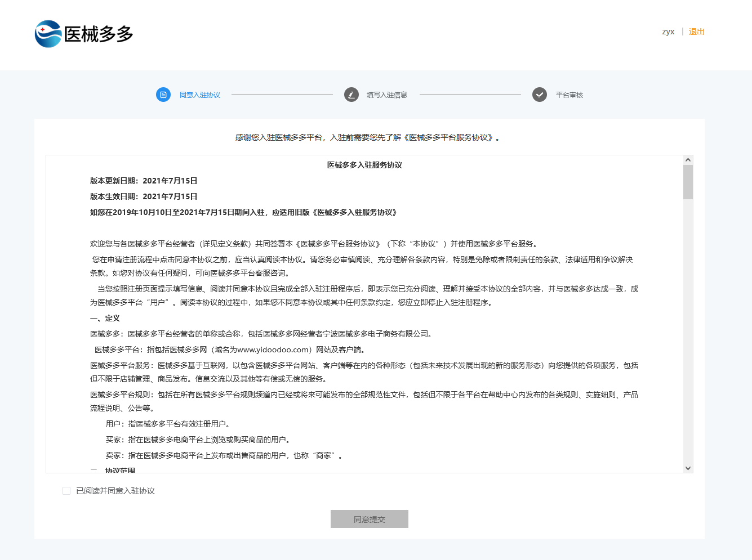This screenshot has height=560, width=752.
Task: Click the 退出 logout link
Action: pyautogui.click(x=696, y=32)
